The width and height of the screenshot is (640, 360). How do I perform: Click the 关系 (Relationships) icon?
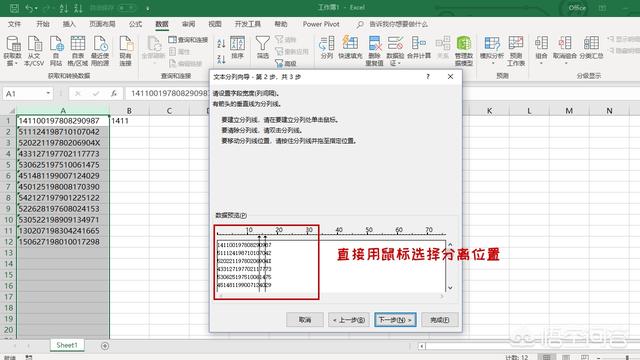pyautogui.click(x=443, y=48)
